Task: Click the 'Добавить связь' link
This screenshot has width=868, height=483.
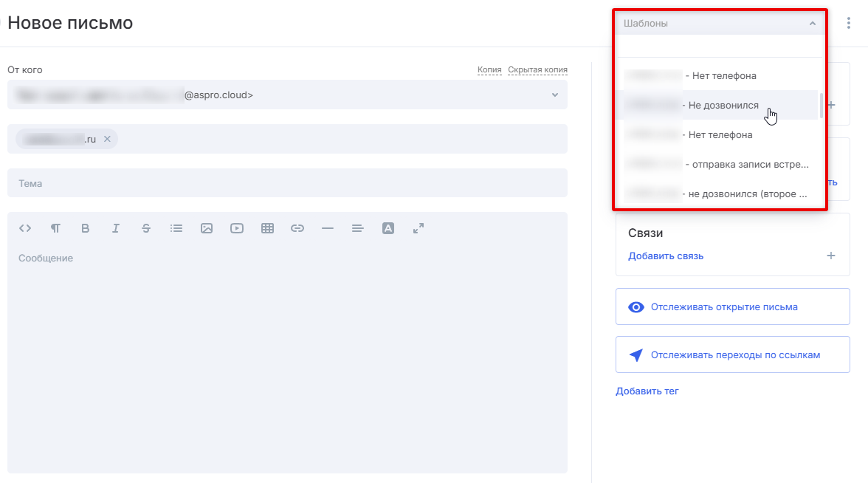Action: (x=666, y=256)
